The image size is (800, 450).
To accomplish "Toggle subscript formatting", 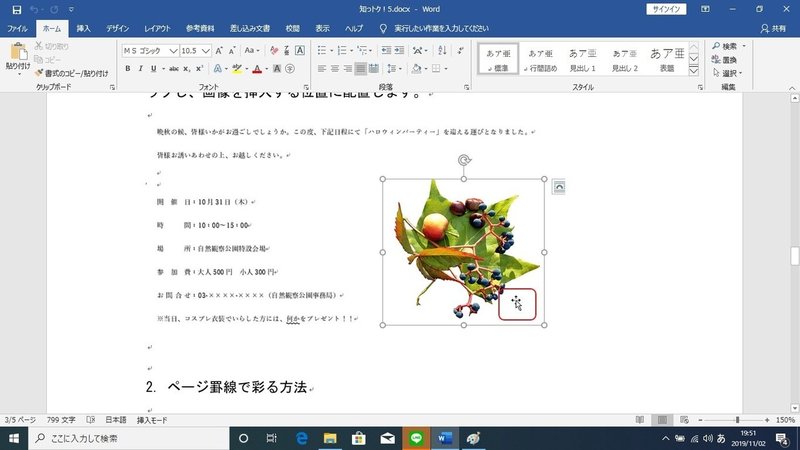I will 187,68.
